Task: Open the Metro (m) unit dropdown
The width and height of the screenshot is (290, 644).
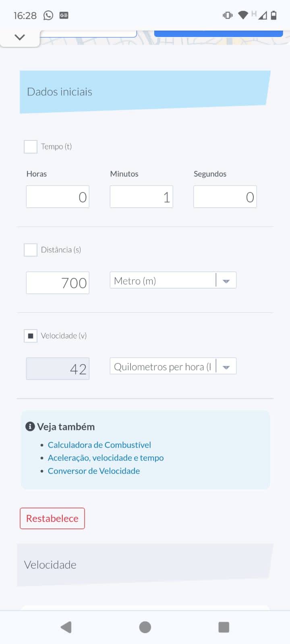Action: tap(173, 281)
